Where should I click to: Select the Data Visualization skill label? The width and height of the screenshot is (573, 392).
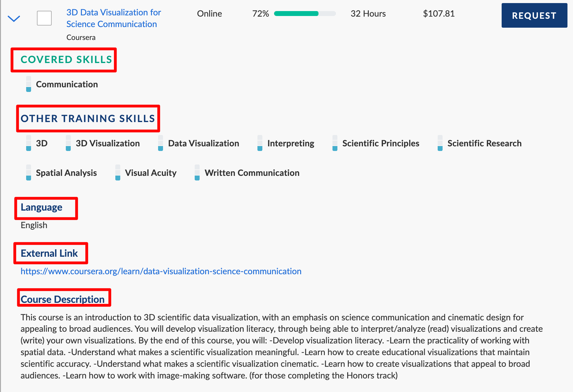point(204,143)
